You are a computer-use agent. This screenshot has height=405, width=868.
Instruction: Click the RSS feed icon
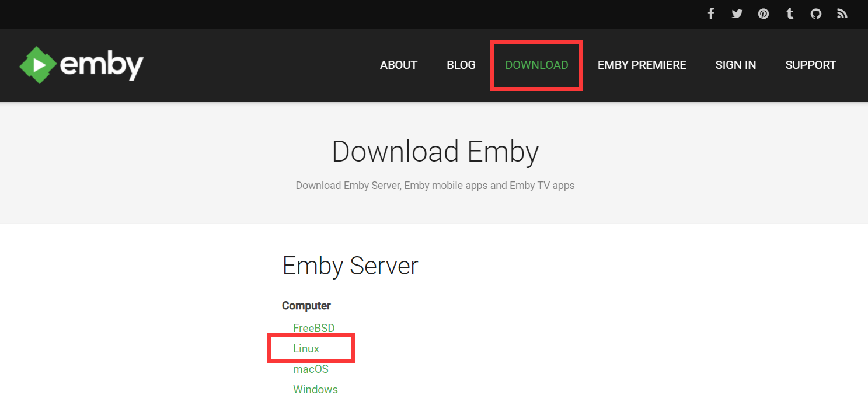click(842, 13)
